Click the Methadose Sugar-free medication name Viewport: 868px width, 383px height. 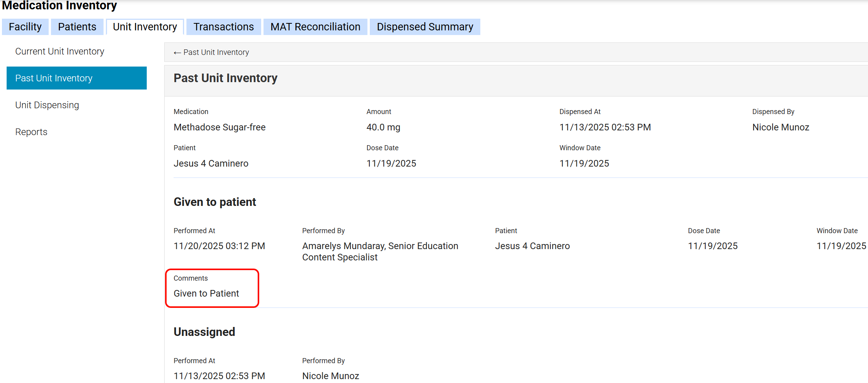pos(220,127)
